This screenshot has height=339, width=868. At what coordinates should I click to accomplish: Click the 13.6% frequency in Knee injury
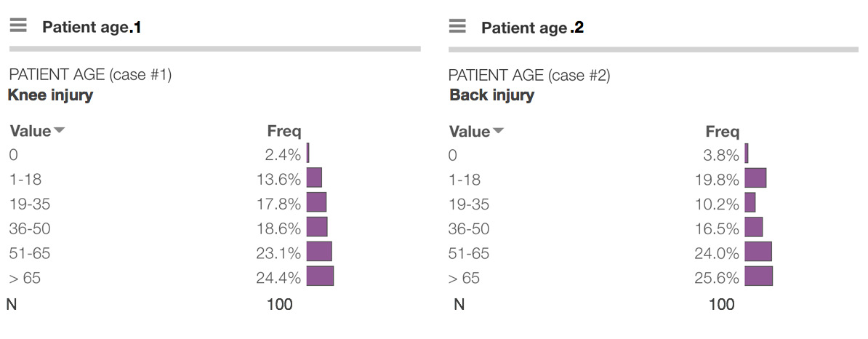(278, 179)
